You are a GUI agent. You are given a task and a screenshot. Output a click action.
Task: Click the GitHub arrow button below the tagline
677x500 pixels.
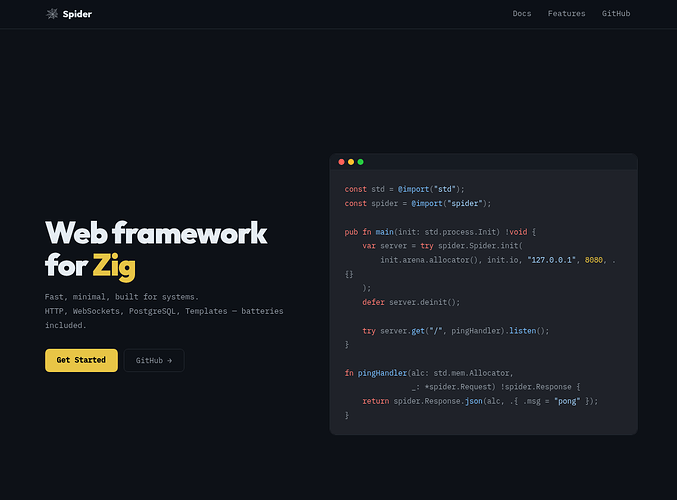click(x=154, y=360)
